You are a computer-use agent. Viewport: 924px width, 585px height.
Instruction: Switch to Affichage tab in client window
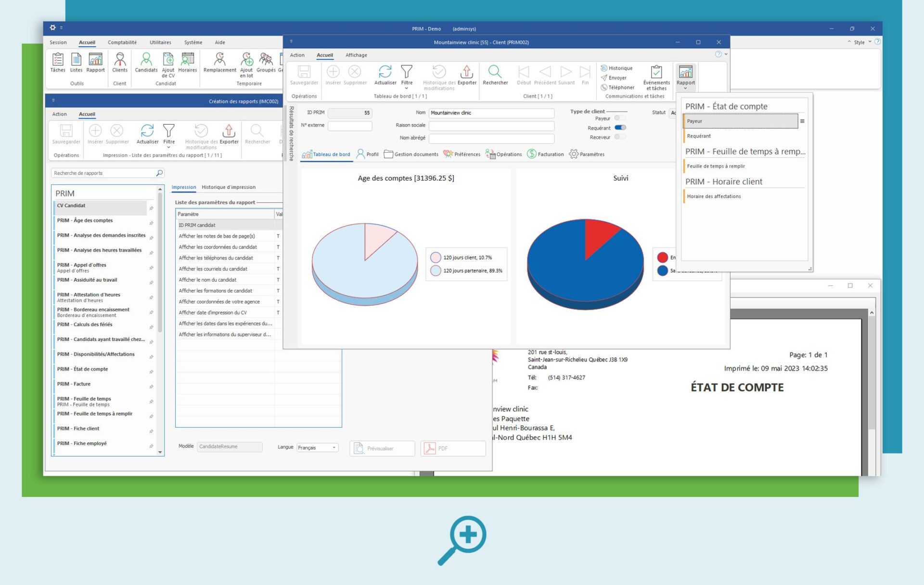click(356, 55)
